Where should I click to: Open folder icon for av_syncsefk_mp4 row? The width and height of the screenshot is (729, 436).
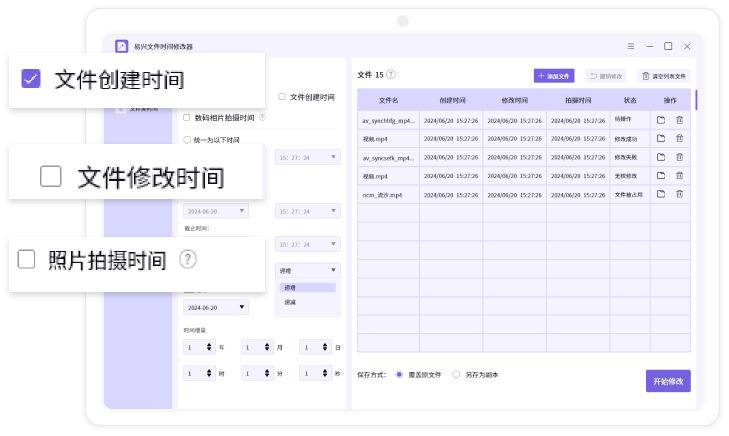660,158
